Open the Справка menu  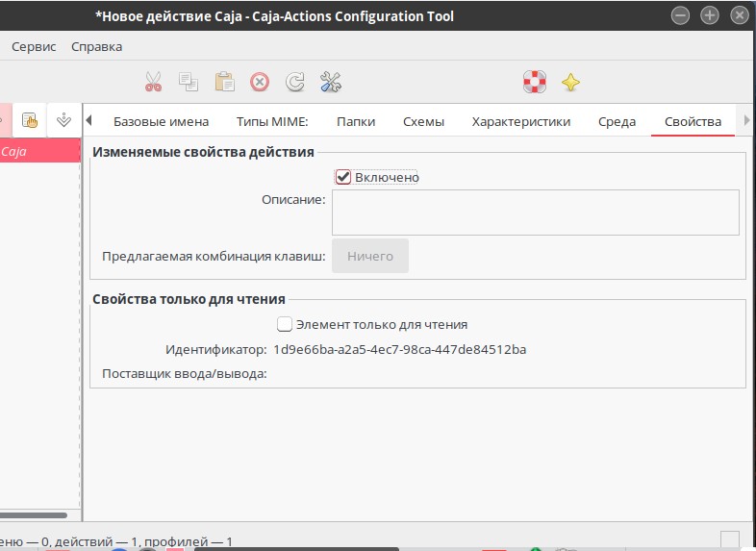click(96, 47)
